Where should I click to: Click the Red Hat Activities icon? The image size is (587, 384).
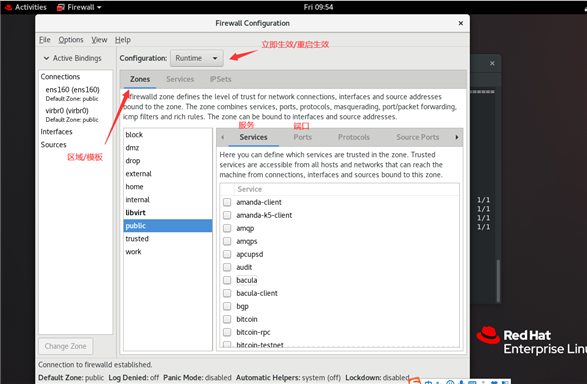coord(8,7)
